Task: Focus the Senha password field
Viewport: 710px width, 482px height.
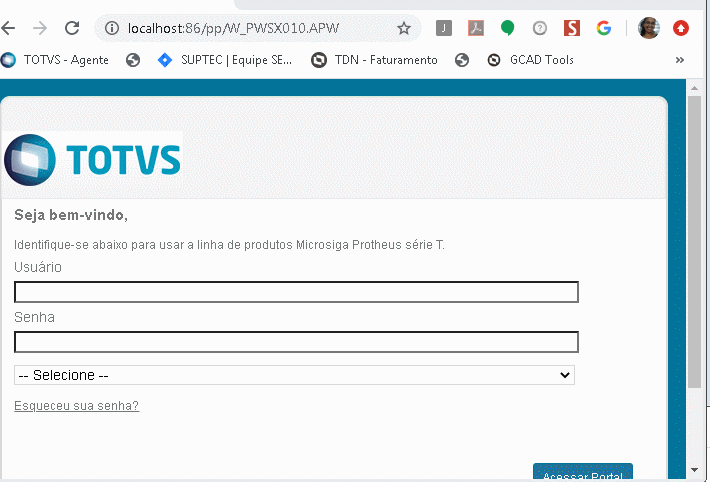Action: coord(296,342)
